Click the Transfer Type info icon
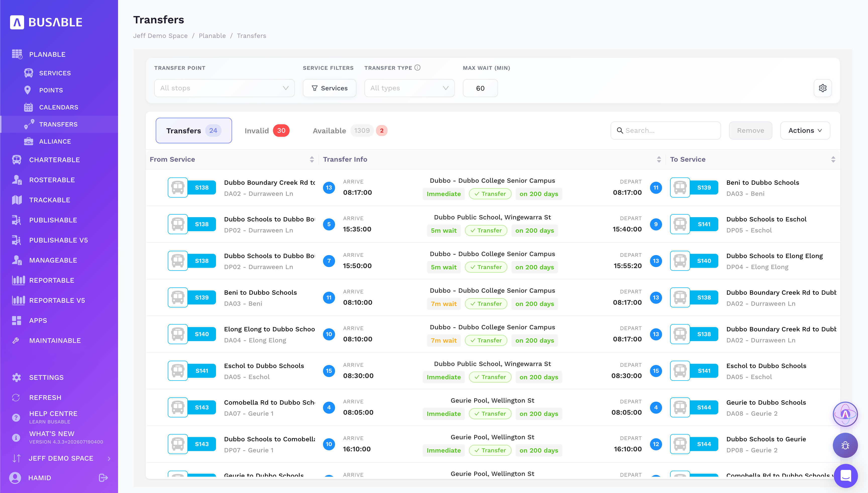The image size is (868, 493). point(417,68)
